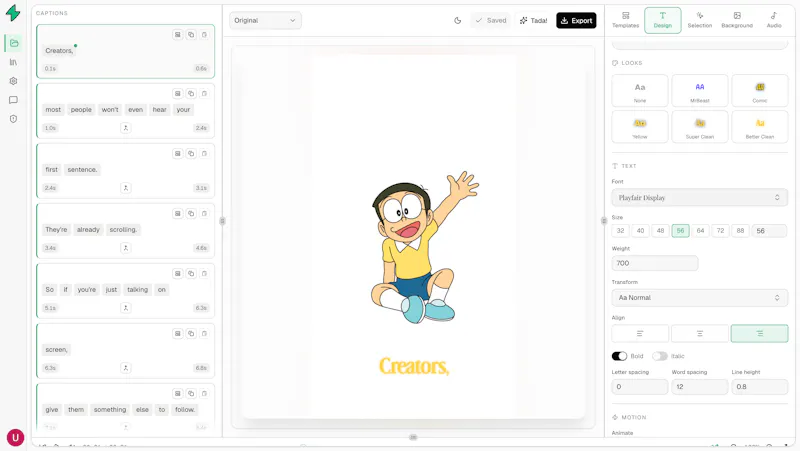The width and height of the screenshot is (800, 451).
Task: Delete the 'give them something else' caption
Action: pos(204,393)
